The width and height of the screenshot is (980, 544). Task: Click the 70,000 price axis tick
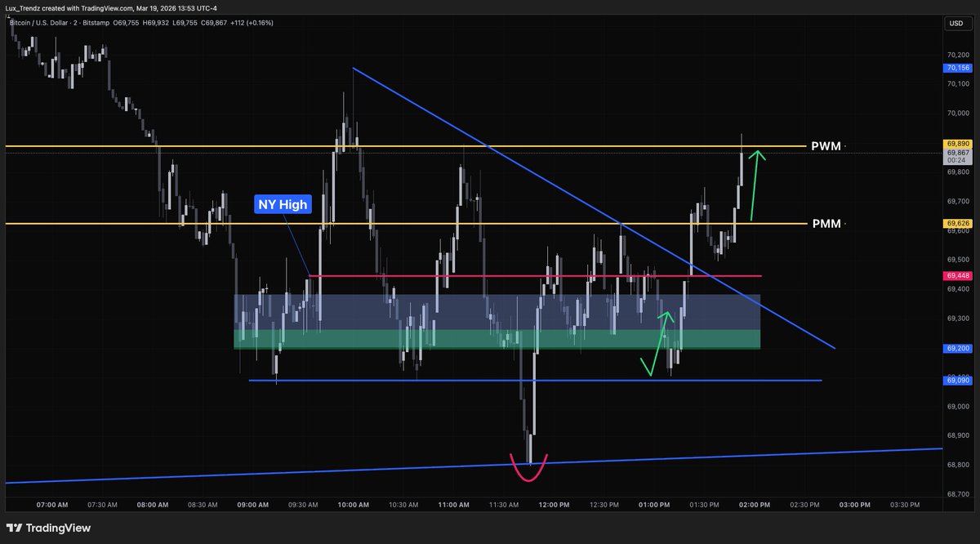[958, 113]
